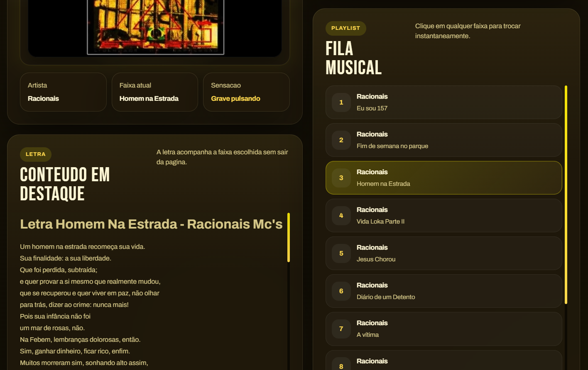The height and width of the screenshot is (370, 588).
Task: Click the number 5 track badge
Action: click(x=341, y=253)
